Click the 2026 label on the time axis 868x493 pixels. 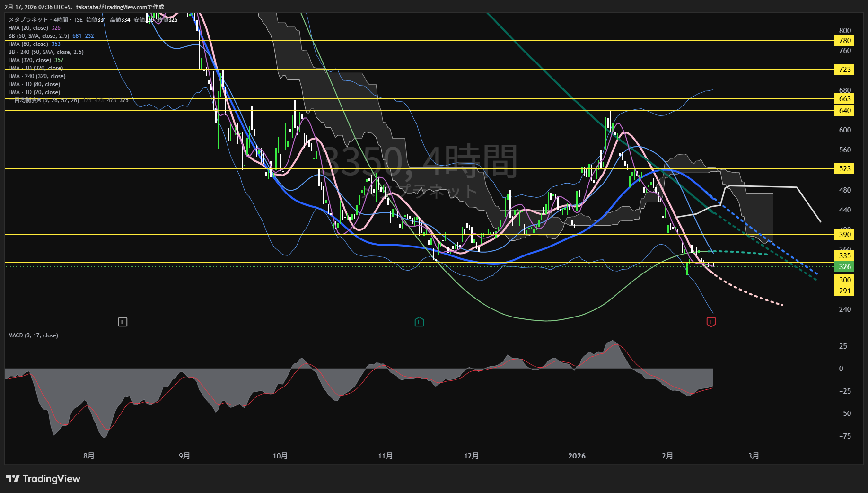[577, 456]
